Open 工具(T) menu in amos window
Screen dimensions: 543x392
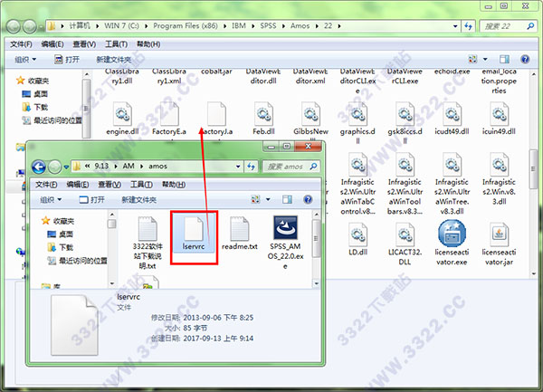point(141,185)
